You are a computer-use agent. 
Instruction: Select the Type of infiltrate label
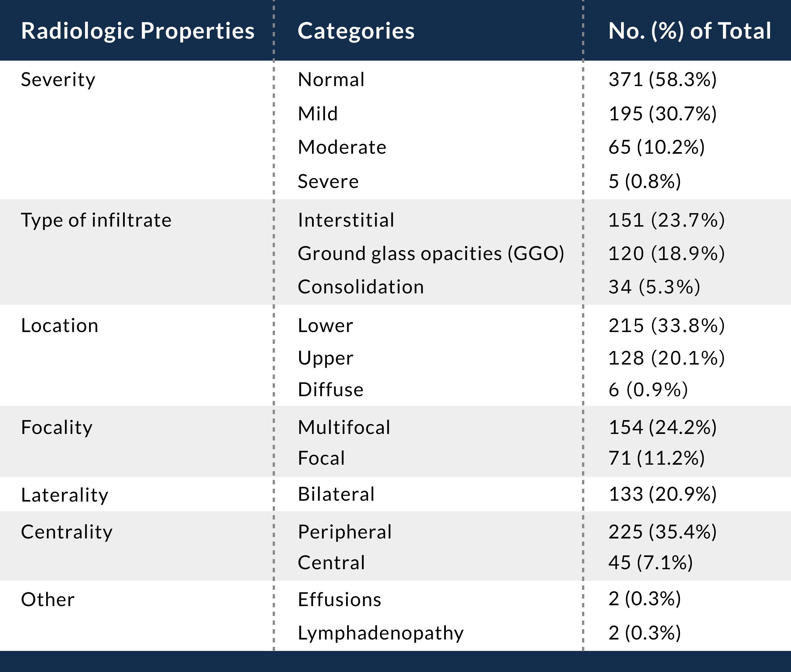[x=96, y=220]
